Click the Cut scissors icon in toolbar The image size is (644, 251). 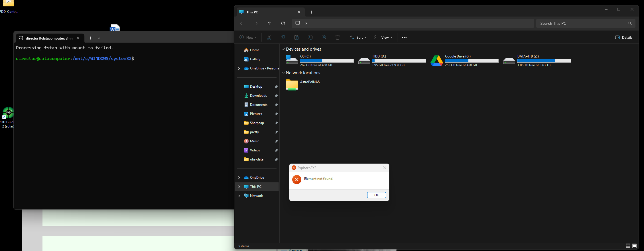coord(269,37)
